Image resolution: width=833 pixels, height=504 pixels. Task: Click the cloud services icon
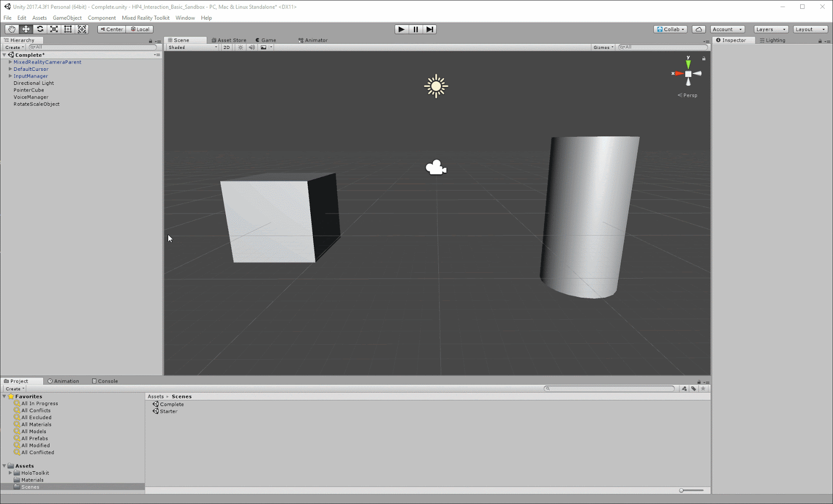pyautogui.click(x=699, y=29)
